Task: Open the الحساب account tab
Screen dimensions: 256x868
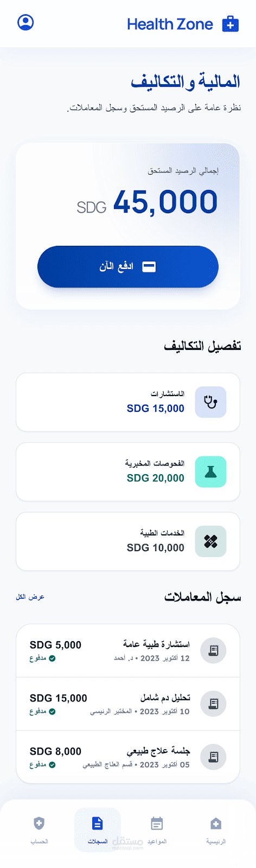Action: 39,830
